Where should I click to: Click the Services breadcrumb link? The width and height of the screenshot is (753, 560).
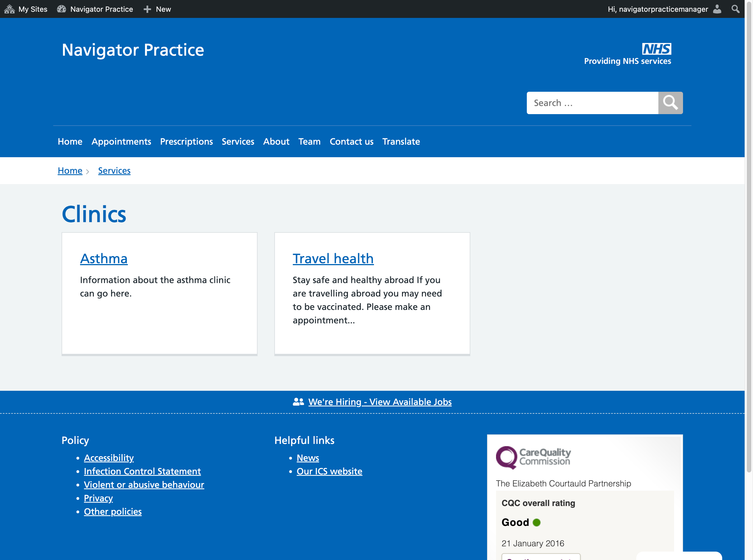[114, 171]
